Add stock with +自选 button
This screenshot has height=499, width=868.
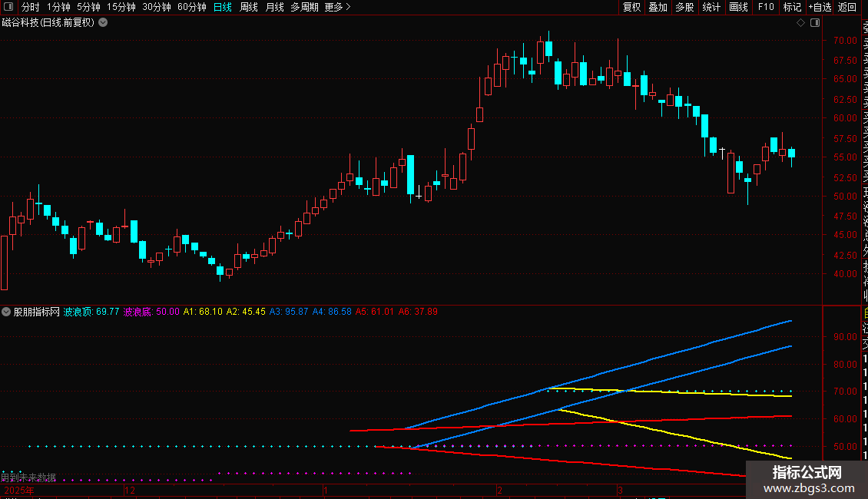point(820,7)
